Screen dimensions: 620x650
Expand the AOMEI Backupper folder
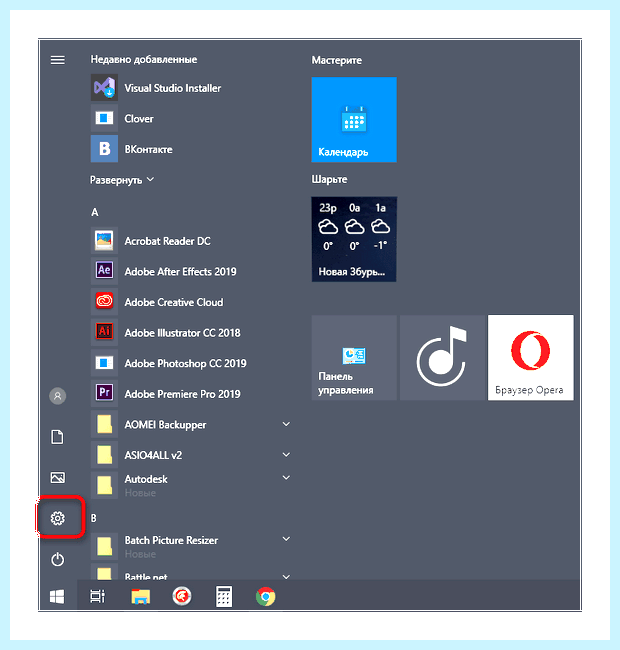pyautogui.click(x=286, y=424)
